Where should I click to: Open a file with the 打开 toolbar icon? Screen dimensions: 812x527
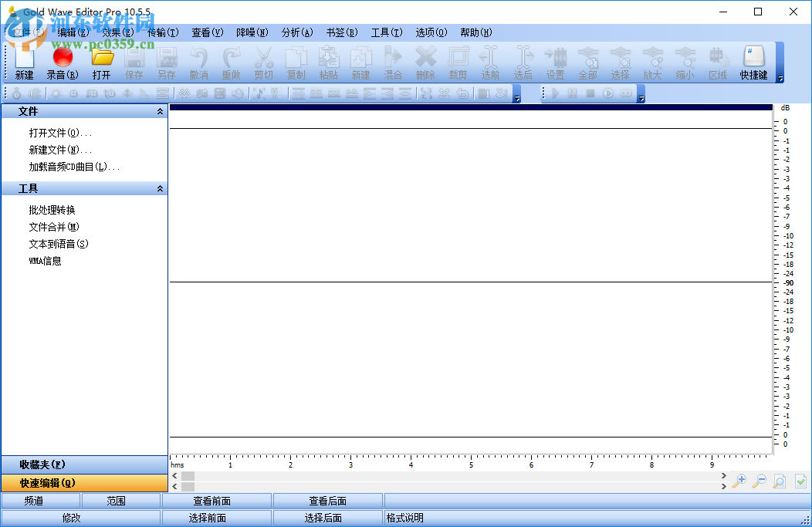(x=102, y=62)
